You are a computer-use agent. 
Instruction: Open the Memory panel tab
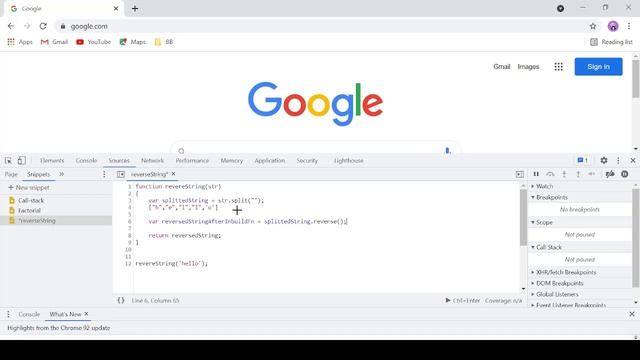pyautogui.click(x=231, y=160)
